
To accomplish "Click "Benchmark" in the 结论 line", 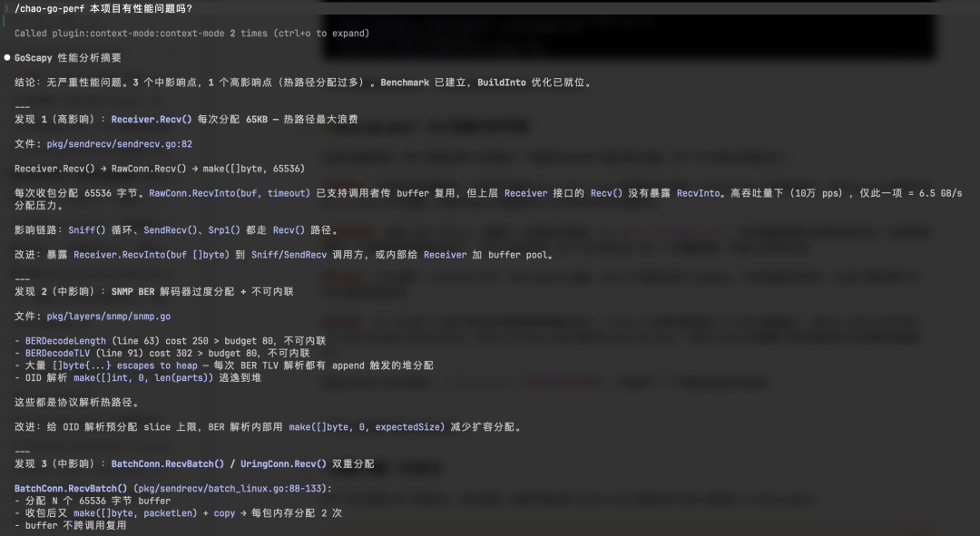I will (x=405, y=83).
